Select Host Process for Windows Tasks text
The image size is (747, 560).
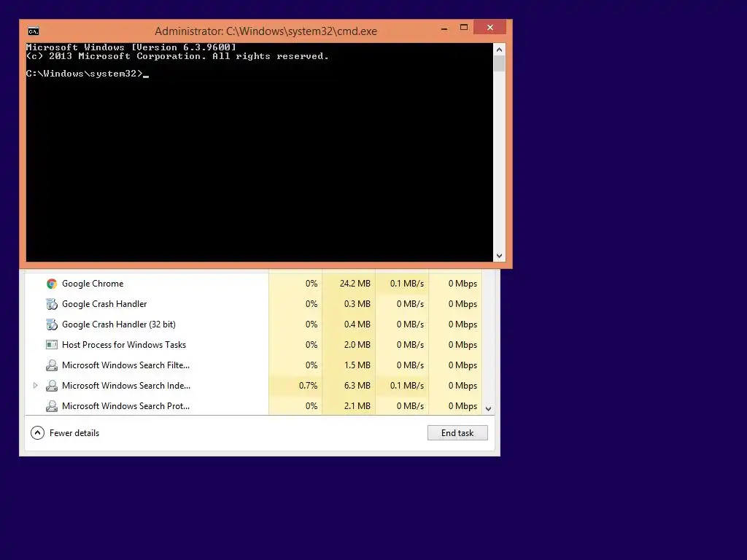coord(124,345)
